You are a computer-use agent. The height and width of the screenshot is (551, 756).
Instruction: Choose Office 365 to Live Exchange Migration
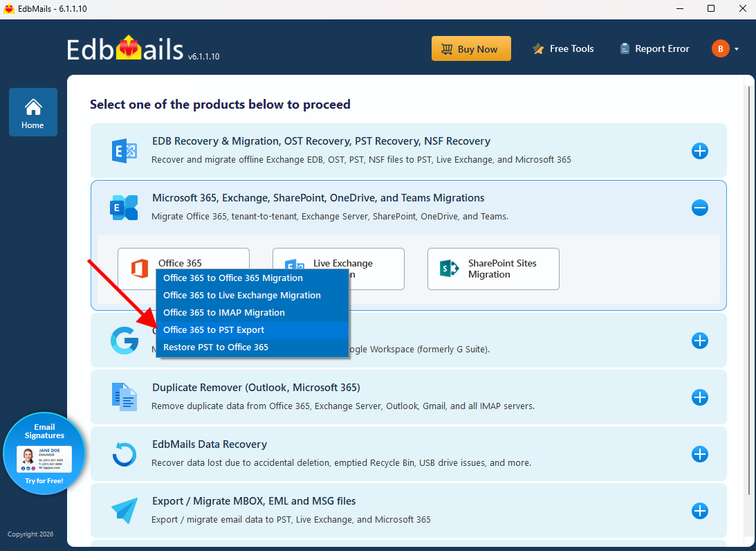tap(252, 296)
